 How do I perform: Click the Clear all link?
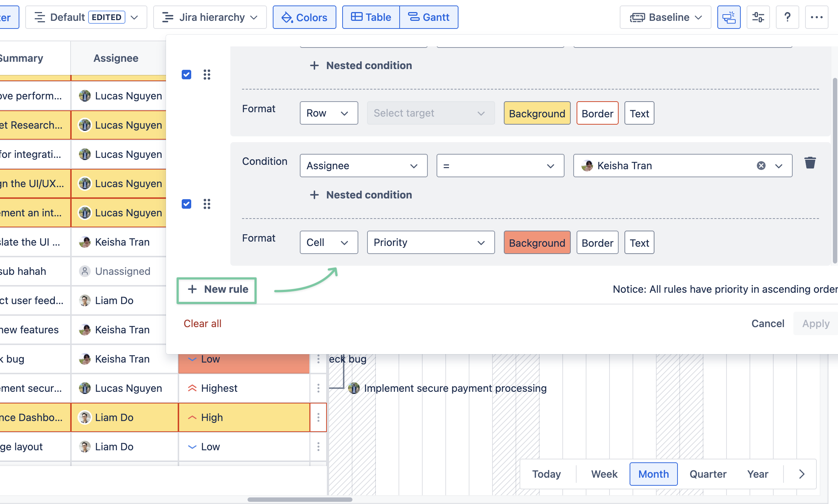point(202,323)
